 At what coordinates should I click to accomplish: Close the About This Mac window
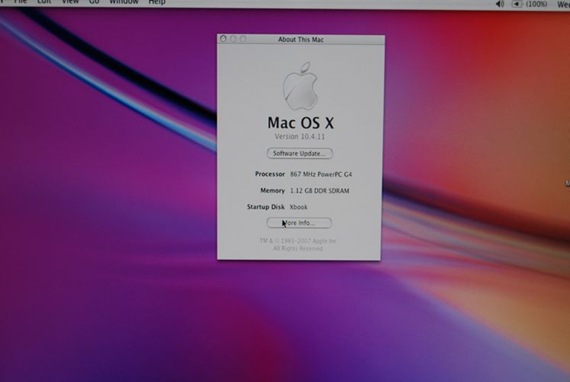pyautogui.click(x=223, y=39)
